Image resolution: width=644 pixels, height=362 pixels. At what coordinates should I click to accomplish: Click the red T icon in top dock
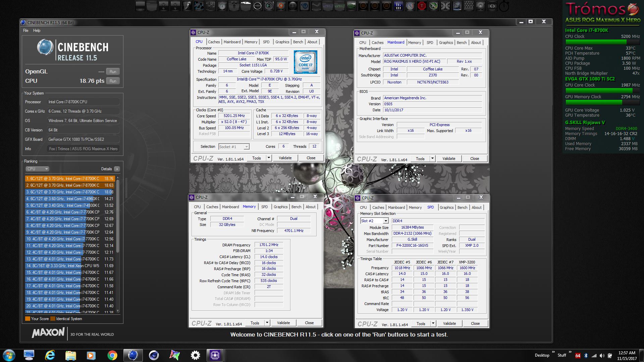pyautogui.click(x=421, y=6)
